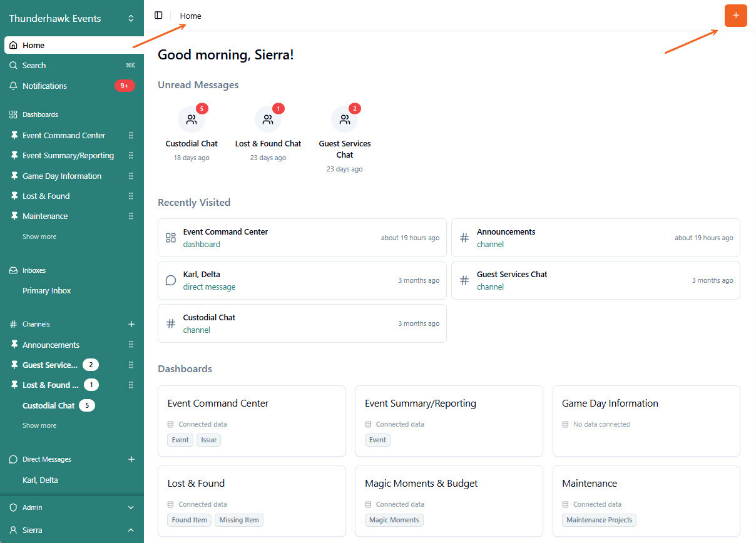Open the Lost & Found dashboard card
The width and height of the screenshot is (756, 543).
[252, 501]
